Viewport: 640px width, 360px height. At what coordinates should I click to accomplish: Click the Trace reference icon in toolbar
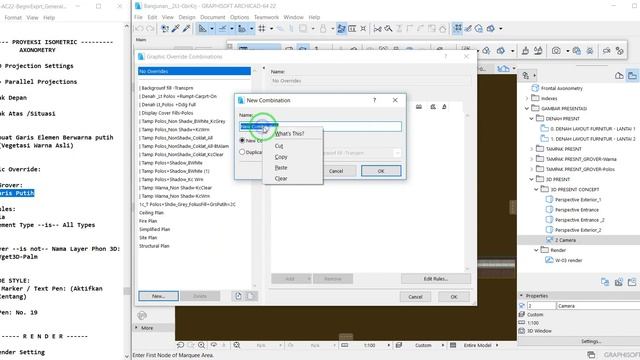pos(341,29)
